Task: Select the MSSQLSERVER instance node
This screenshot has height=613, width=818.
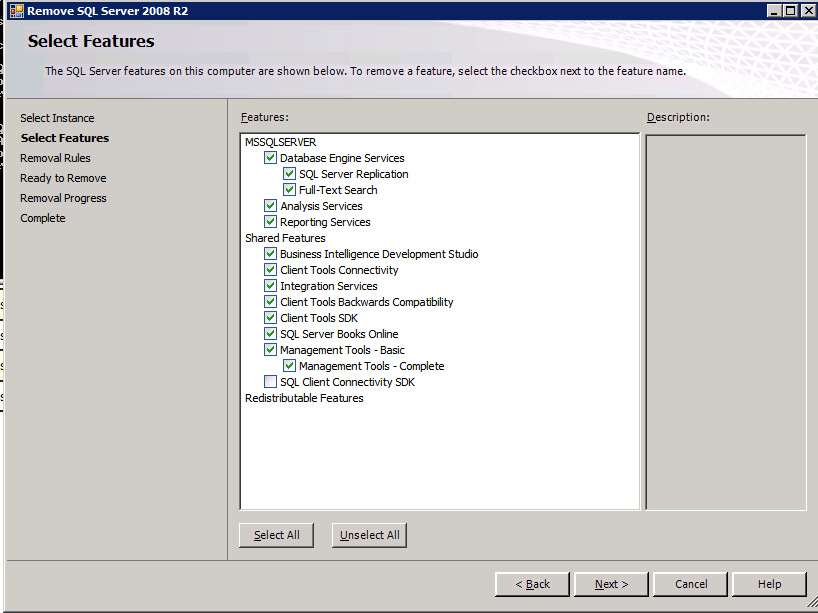Action: 281,142
